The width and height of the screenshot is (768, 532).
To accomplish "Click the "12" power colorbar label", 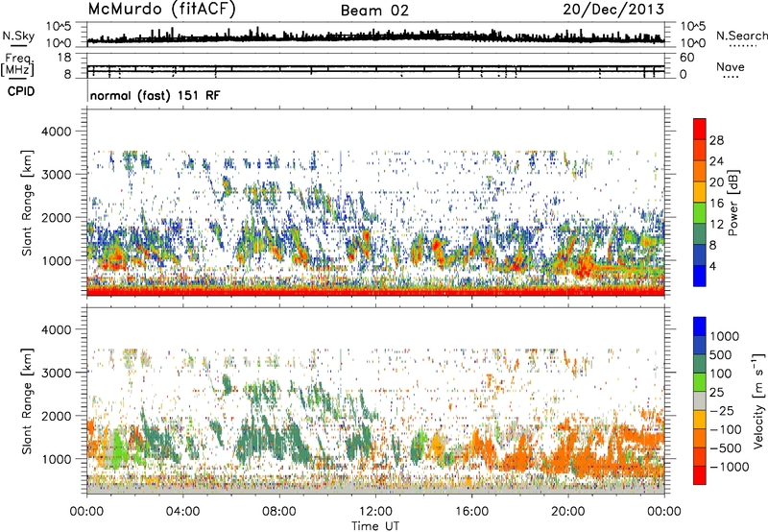I will [x=716, y=225].
